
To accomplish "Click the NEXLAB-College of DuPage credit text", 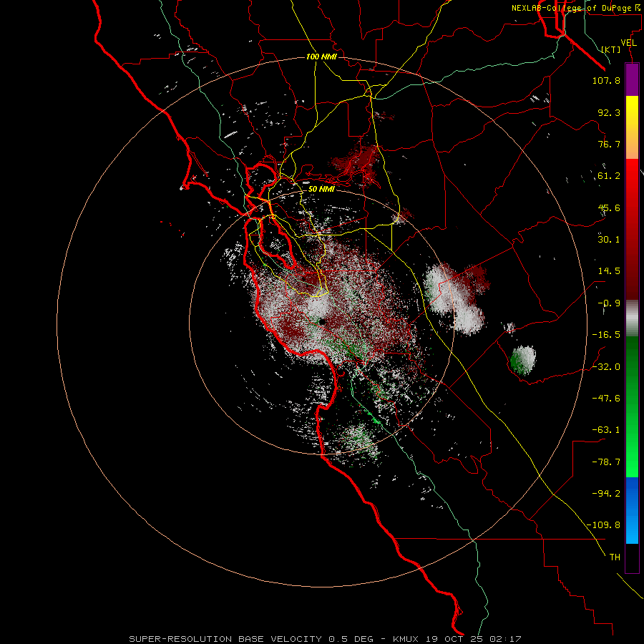I will point(577,8).
